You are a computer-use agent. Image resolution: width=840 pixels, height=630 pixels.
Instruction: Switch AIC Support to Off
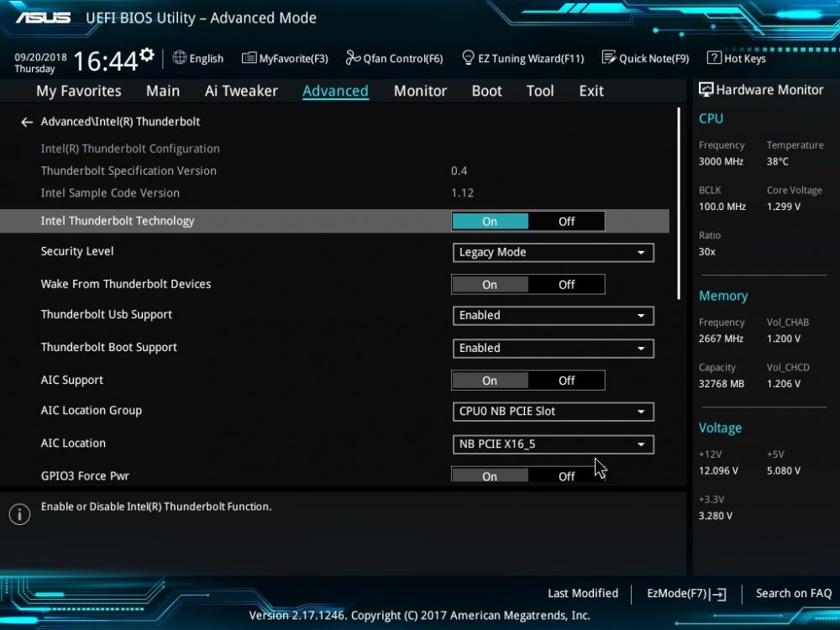coord(566,381)
